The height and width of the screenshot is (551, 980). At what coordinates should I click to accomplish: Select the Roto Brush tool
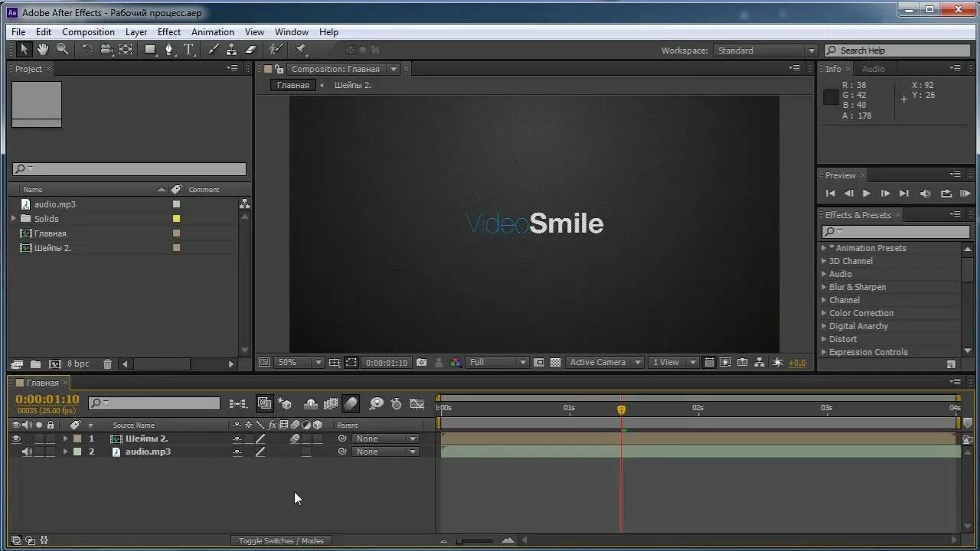point(276,50)
